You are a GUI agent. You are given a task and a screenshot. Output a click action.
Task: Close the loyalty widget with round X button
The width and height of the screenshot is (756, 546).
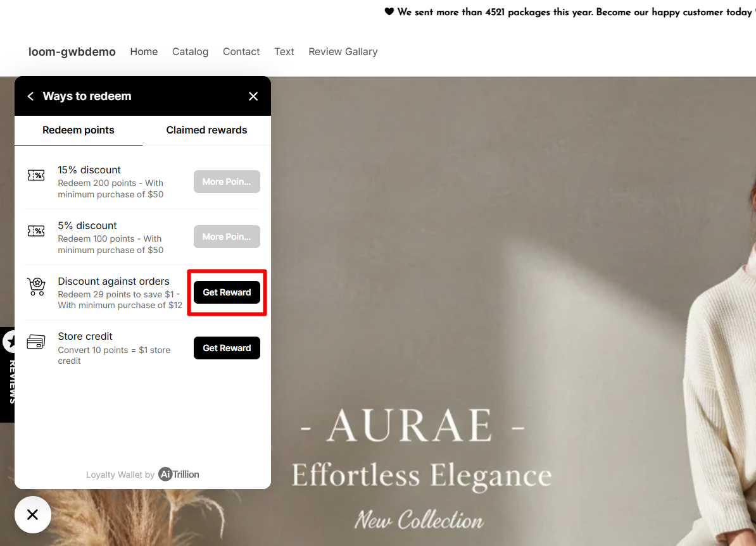click(33, 514)
